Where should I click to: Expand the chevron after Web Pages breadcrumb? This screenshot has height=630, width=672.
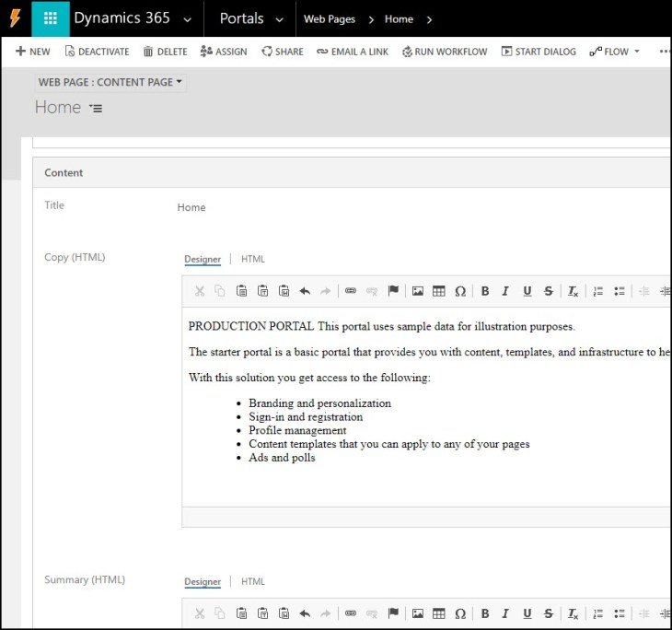(371, 19)
